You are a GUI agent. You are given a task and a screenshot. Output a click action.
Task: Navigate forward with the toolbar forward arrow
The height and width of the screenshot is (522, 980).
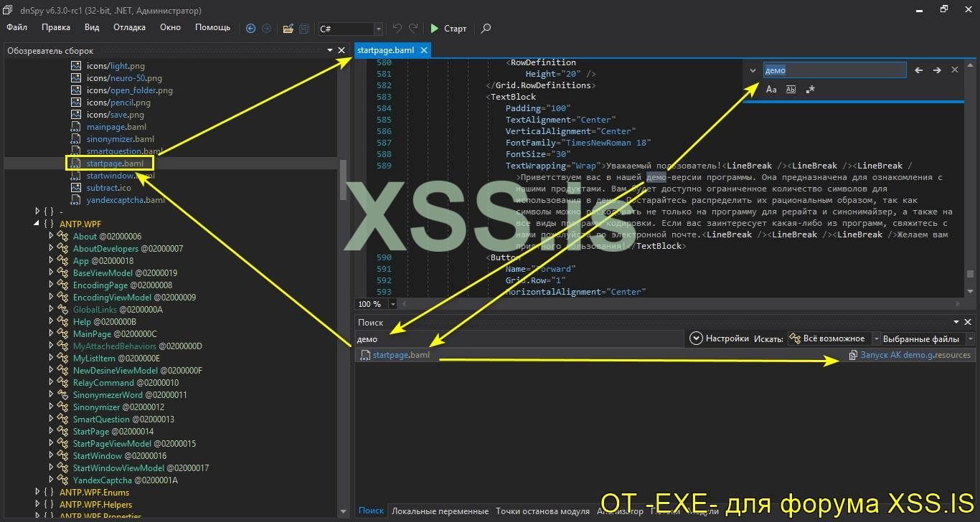tap(266, 29)
